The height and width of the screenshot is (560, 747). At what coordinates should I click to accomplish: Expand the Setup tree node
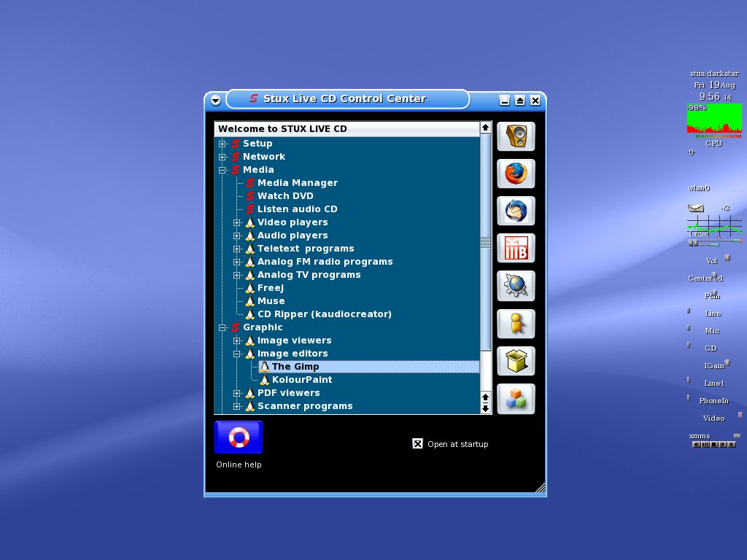222,144
